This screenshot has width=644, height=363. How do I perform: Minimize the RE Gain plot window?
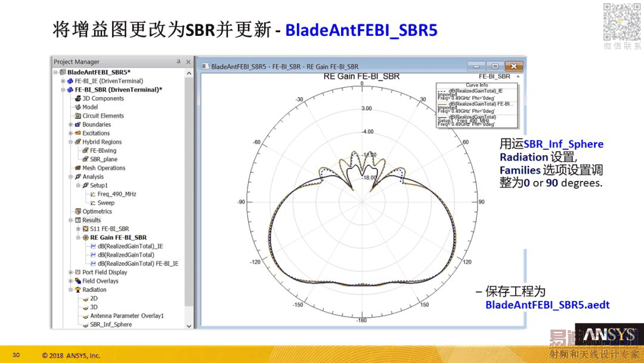(x=476, y=66)
